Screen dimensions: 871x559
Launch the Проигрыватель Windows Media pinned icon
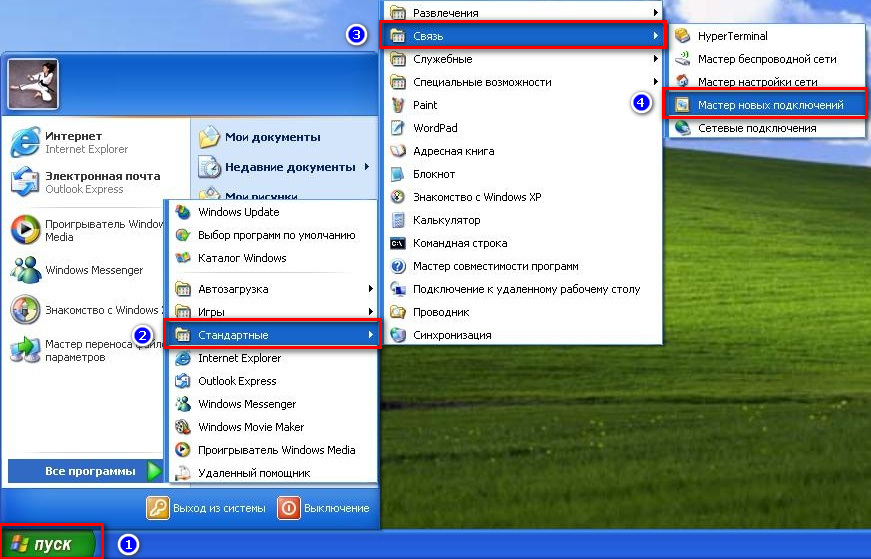(25, 229)
